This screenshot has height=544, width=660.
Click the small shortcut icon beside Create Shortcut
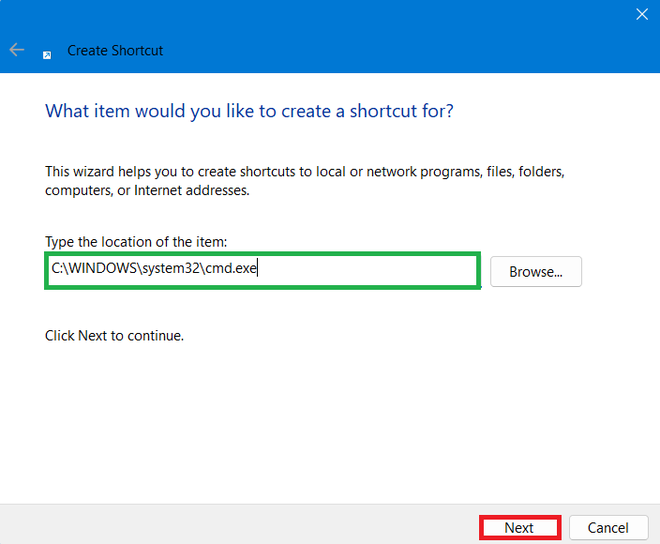(47, 54)
